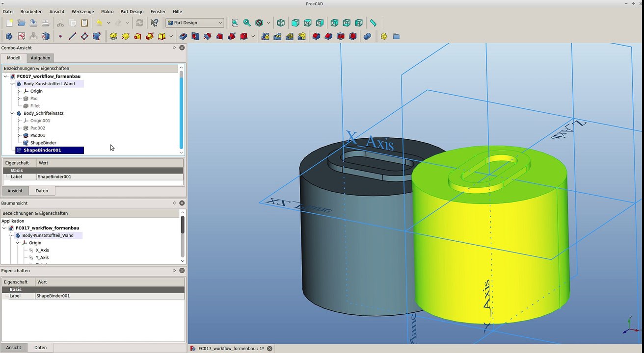
Task: Click the Paste clipboard icon
Action: pyautogui.click(x=84, y=23)
